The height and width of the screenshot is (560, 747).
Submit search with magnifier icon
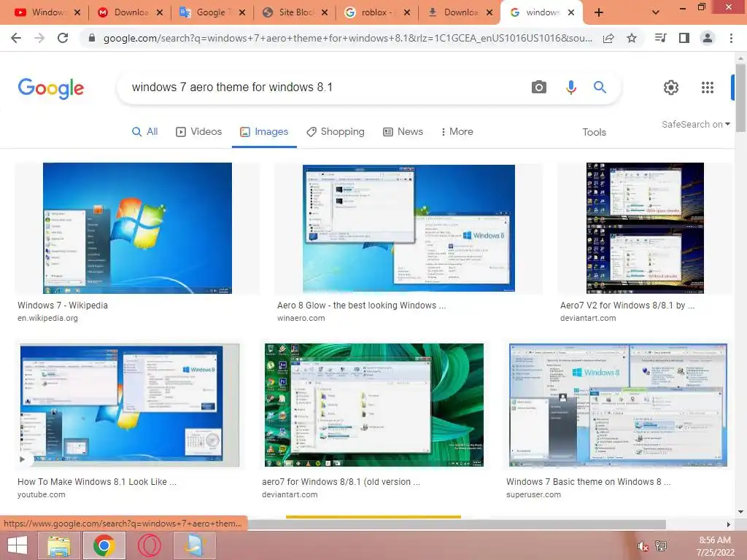pyautogui.click(x=600, y=87)
